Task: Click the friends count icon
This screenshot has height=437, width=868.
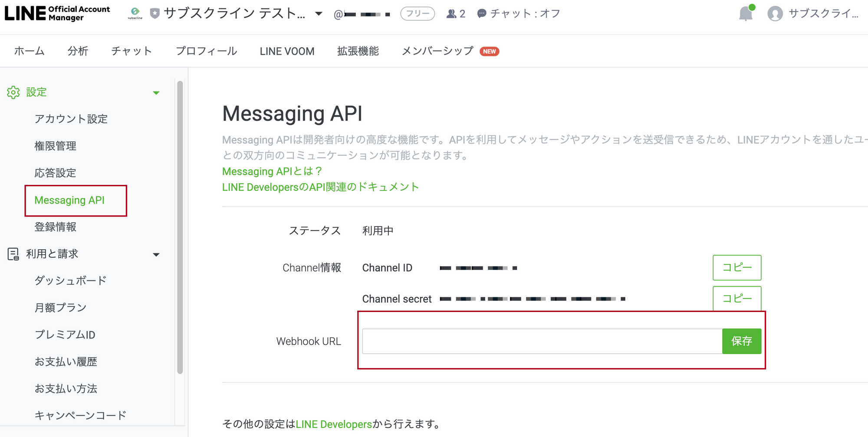Action: pos(451,14)
